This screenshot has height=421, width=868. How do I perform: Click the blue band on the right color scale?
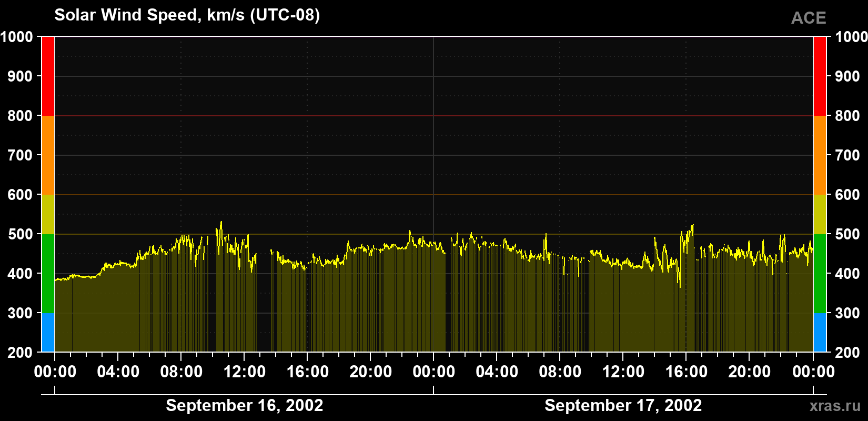pyautogui.click(x=820, y=333)
